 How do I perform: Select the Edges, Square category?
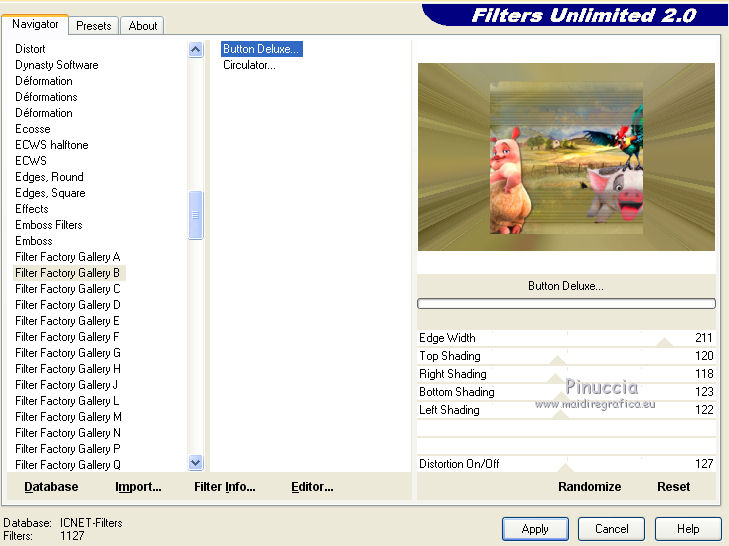[50, 193]
